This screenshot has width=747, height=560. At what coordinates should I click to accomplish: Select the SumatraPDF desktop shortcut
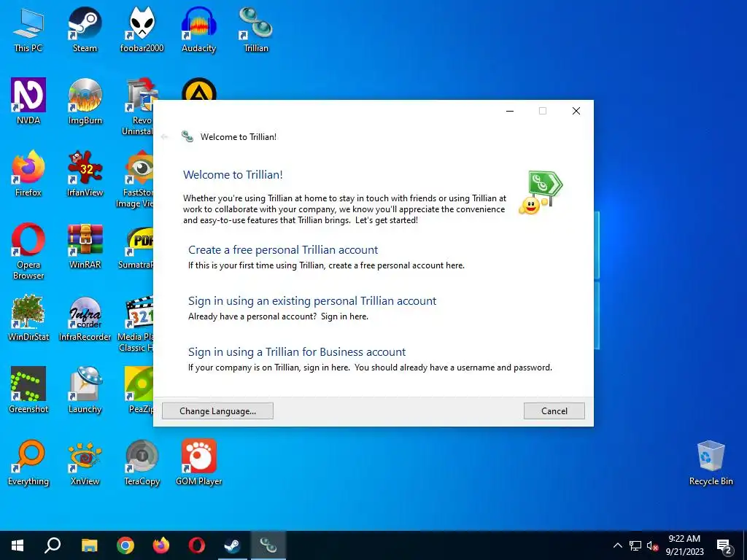pyautogui.click(x=136, y=246)
